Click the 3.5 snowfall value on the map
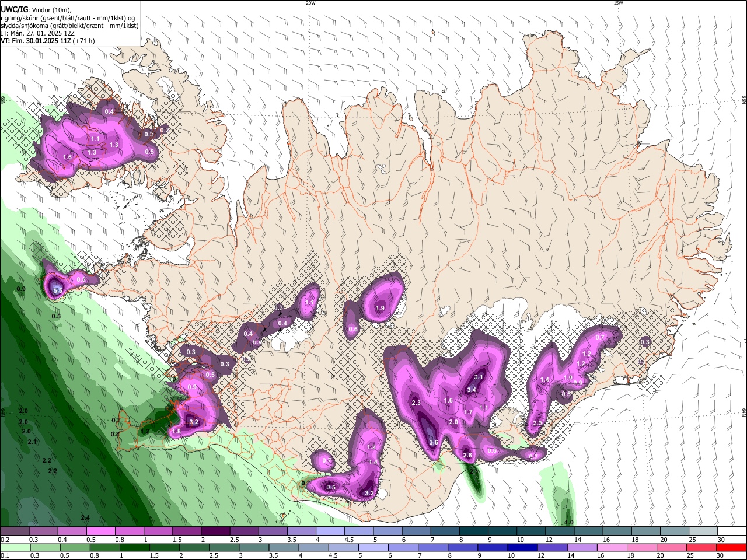Screen dimensions: 747x560 [x=331, y=487]
